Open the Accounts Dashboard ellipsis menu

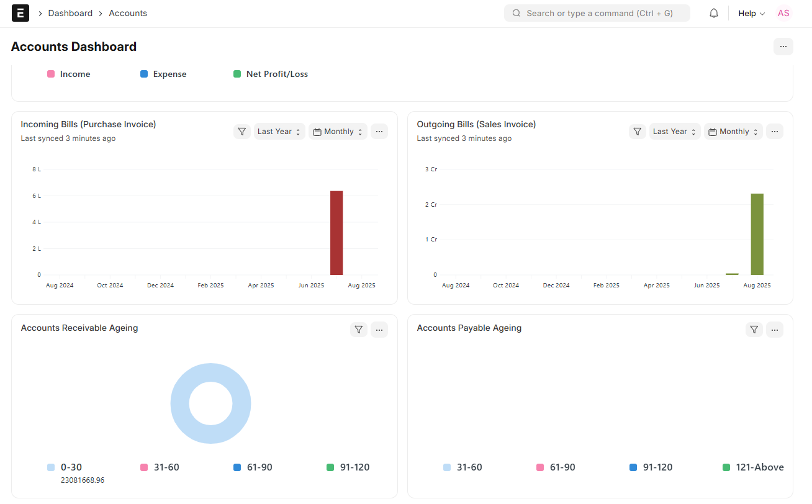click(783, 46)
